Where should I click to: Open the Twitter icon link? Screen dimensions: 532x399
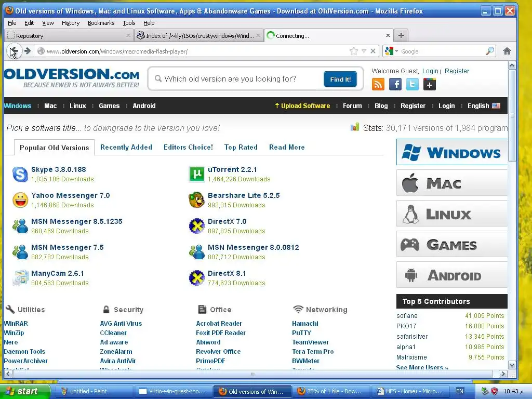[x=412, y=84]
